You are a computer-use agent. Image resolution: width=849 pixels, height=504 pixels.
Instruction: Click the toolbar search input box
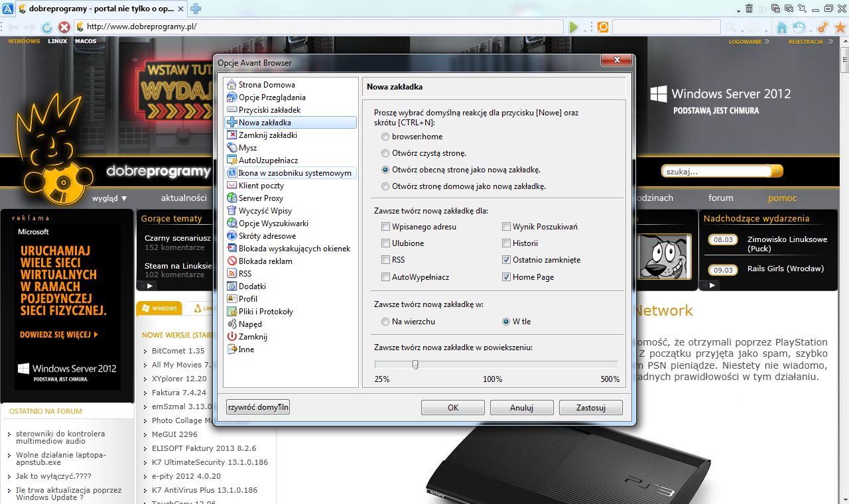click(x=666, y=27)
